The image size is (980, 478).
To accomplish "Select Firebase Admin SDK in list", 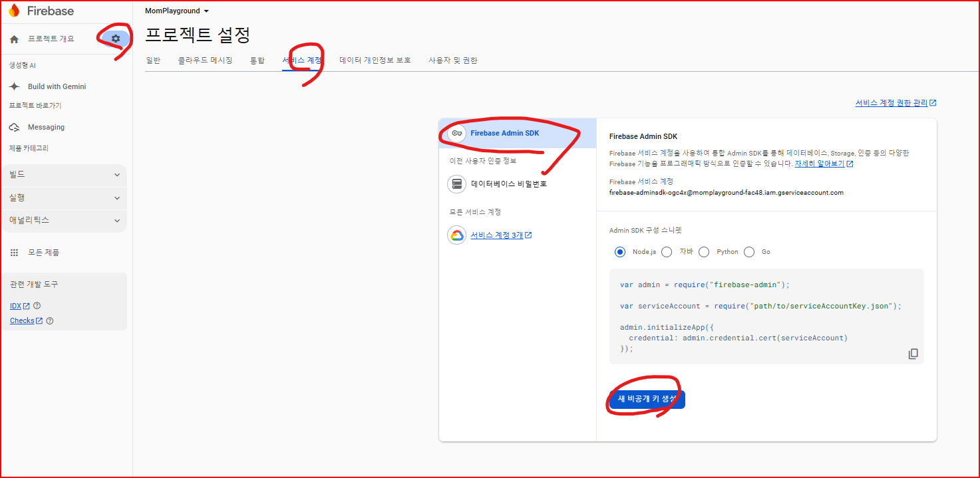I will (x=518, y=133).
